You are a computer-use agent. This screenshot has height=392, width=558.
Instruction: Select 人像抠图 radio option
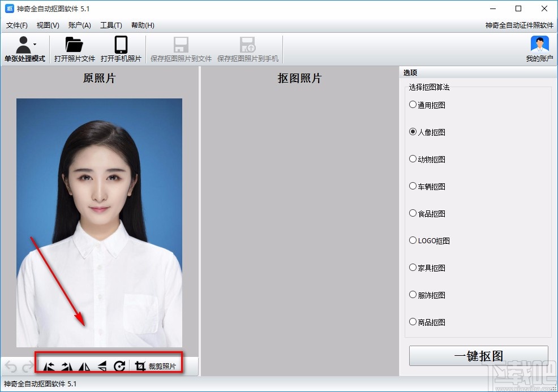(x=427, y=132)
